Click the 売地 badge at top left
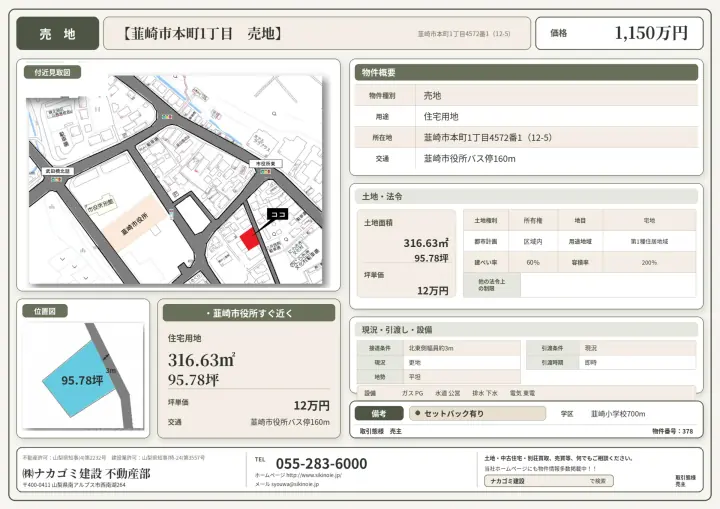The image size is (720, 509). tap(57, 34)
